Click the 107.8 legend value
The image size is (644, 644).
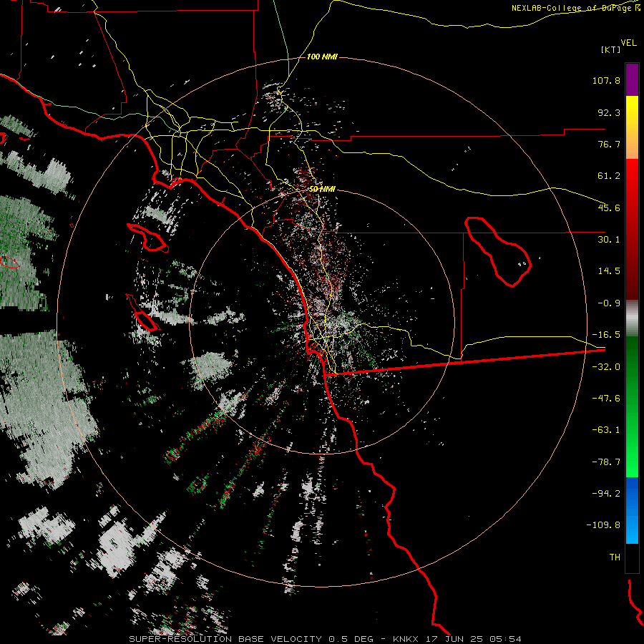[606, 80]
